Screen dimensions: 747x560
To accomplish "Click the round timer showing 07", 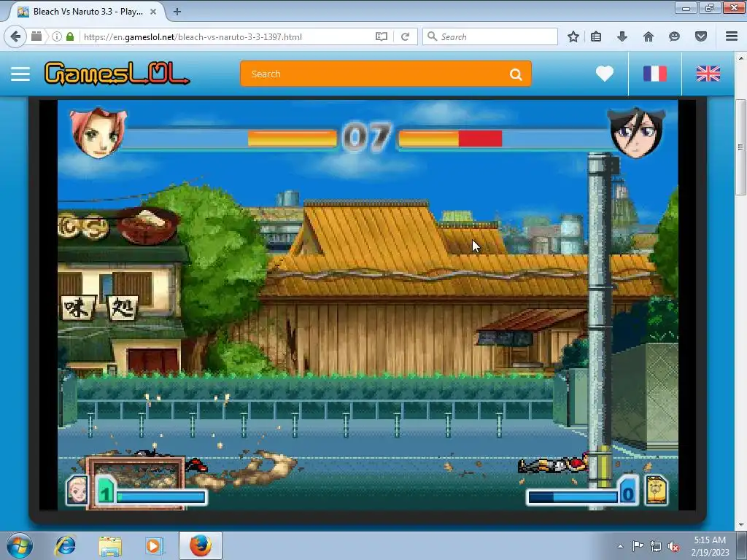I will pyautogui.click(x=367, y=137).
